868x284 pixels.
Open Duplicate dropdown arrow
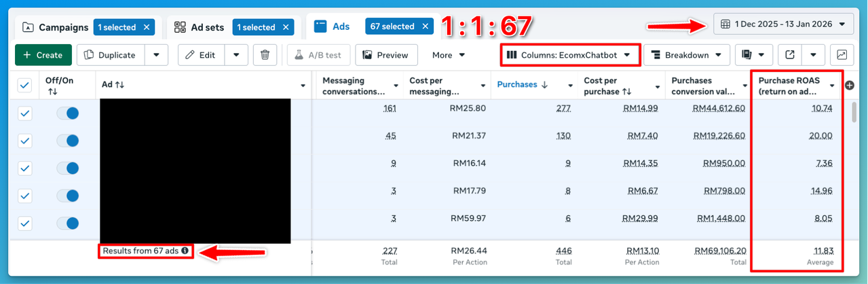tap(156, 55)
